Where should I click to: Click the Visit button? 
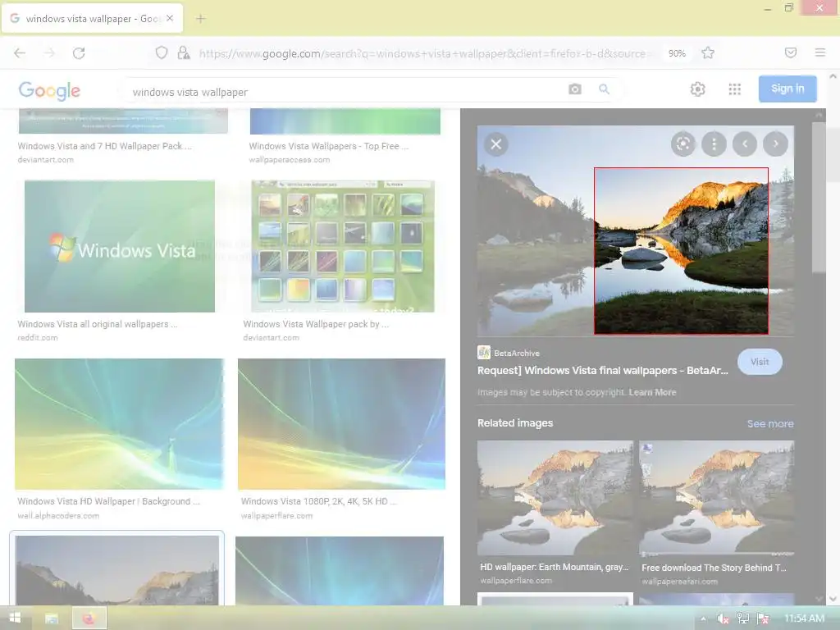click(760, 362)
